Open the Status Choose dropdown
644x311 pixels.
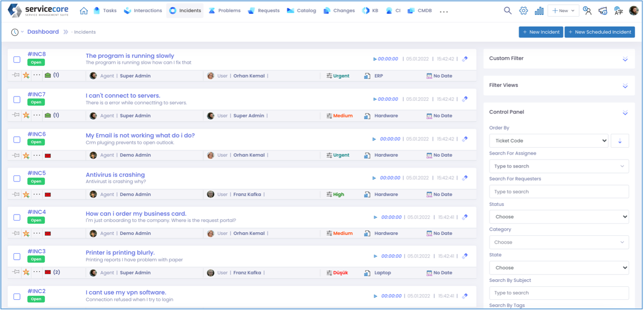[559, 217]
